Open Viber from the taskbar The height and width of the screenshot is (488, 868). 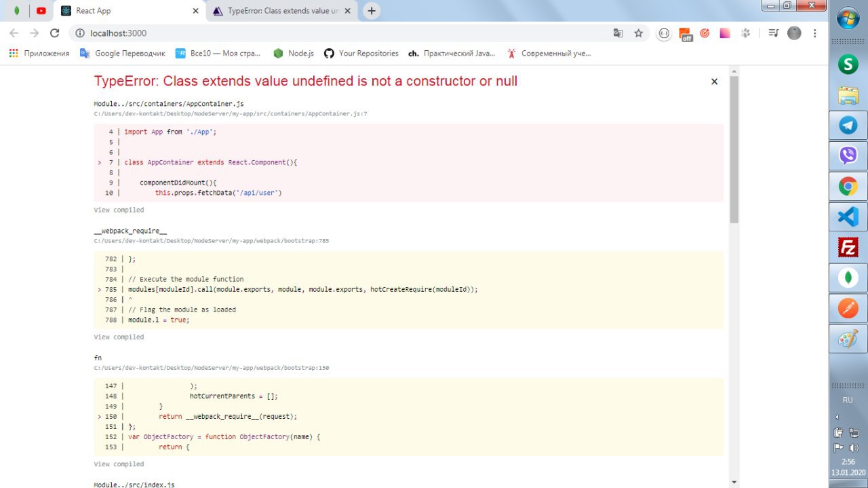848,156
